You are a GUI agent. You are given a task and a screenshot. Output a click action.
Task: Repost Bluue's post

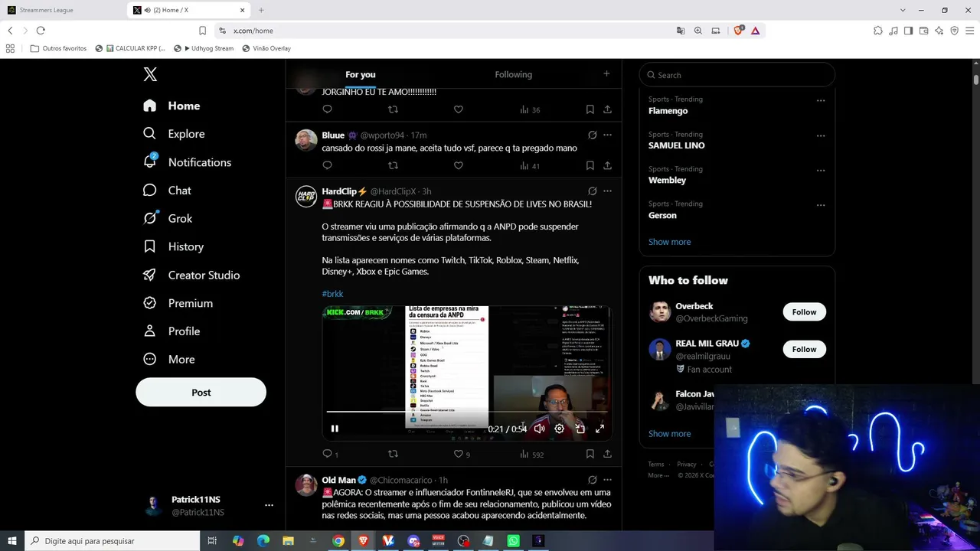(x=393, y=165)
